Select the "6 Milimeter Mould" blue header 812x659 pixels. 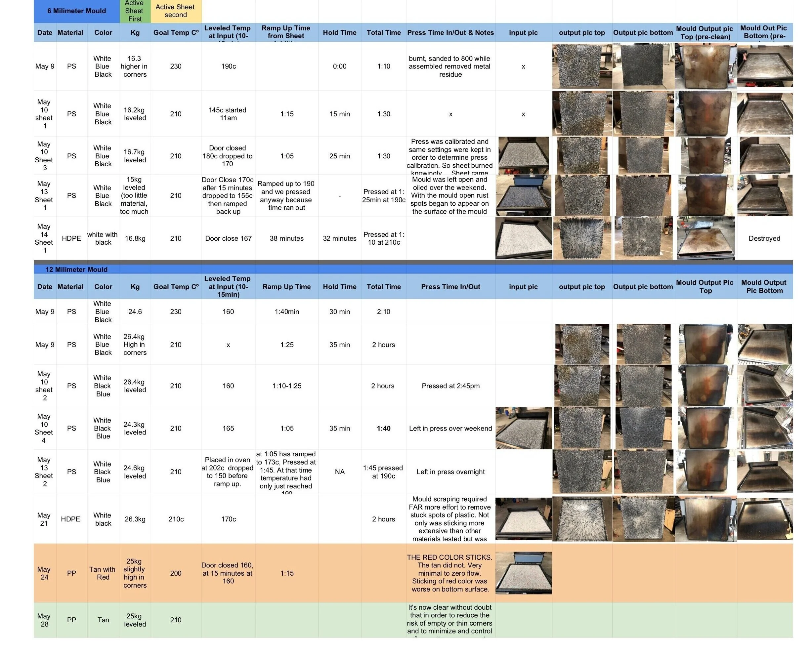click(x=77, y=11)
